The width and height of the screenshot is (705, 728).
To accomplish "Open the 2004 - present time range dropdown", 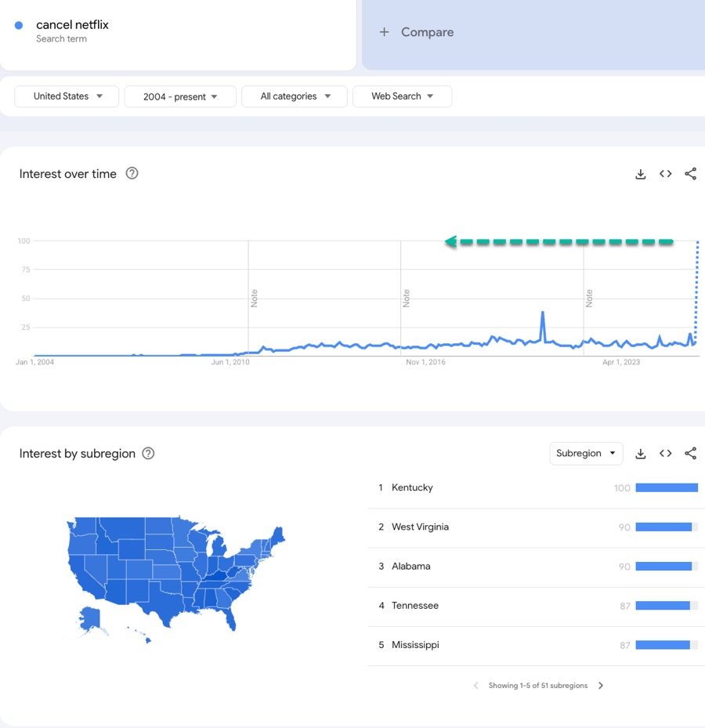I will click(180, 96).
